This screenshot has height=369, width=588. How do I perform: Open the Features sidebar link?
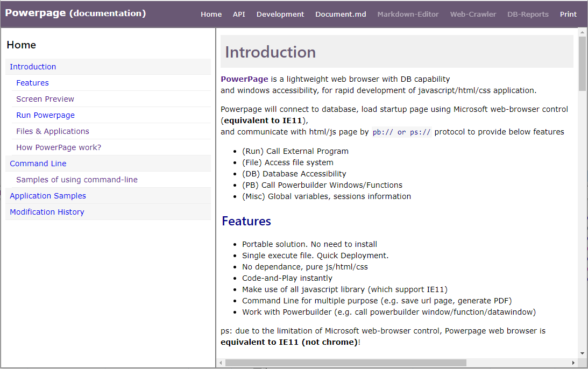coord(33,83)
